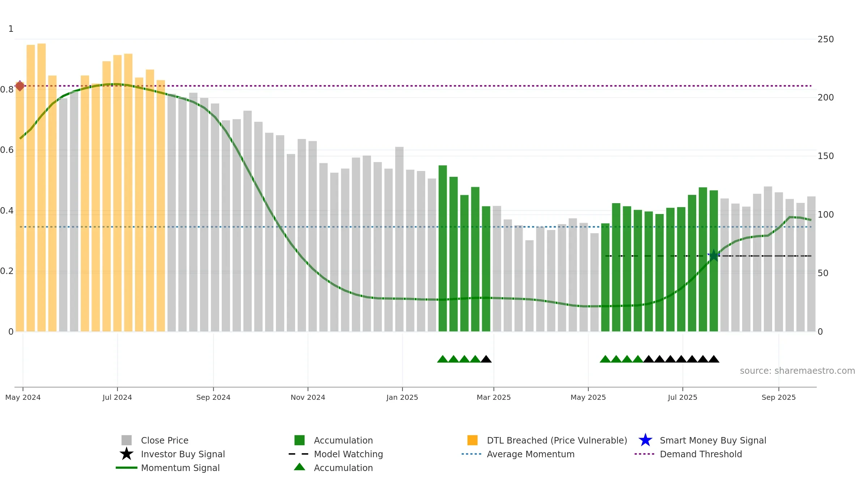The height and width of the screenshot is (488, 868).
Task: Click the blue Smart Money Buy Signal star
Action: (645, 440)
